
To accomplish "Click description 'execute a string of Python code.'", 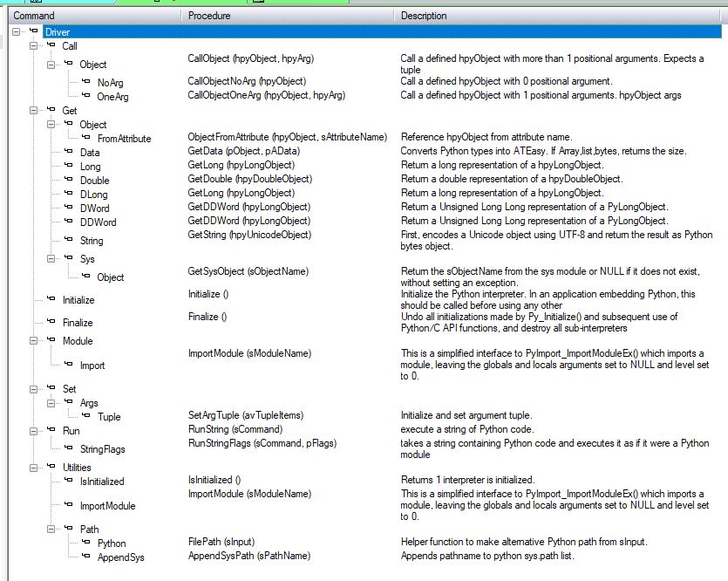I will 467,428.
